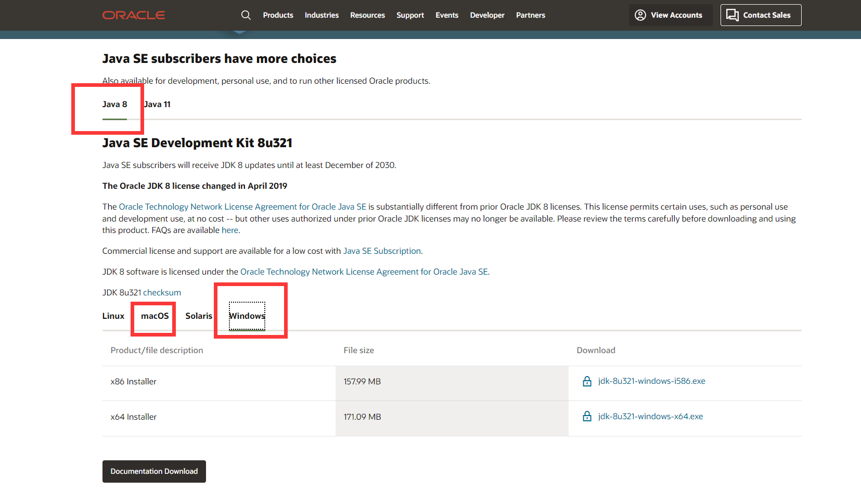
Task: Click 'The Oracle JDK 8 license changed' text
Action: tap(195, 186)
